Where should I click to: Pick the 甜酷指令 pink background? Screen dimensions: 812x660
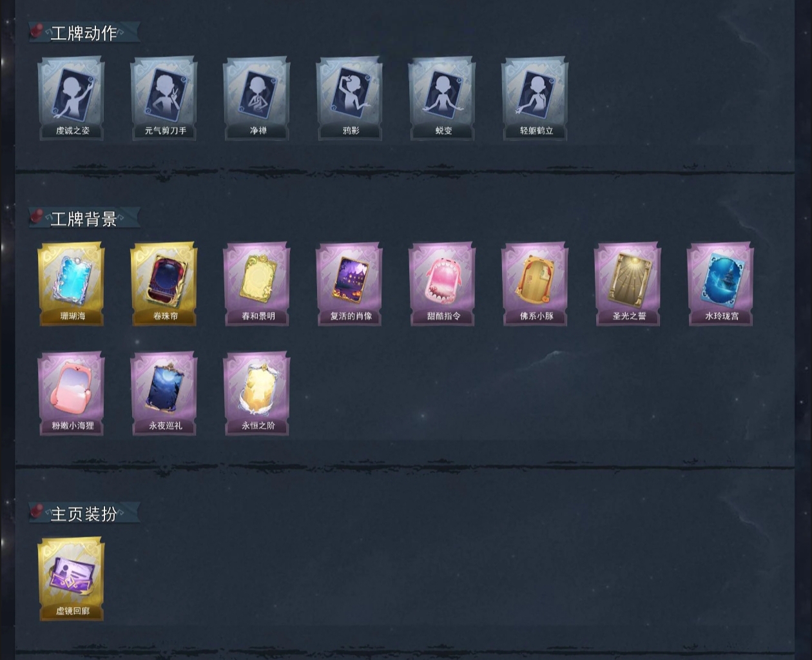coord(442,284)
